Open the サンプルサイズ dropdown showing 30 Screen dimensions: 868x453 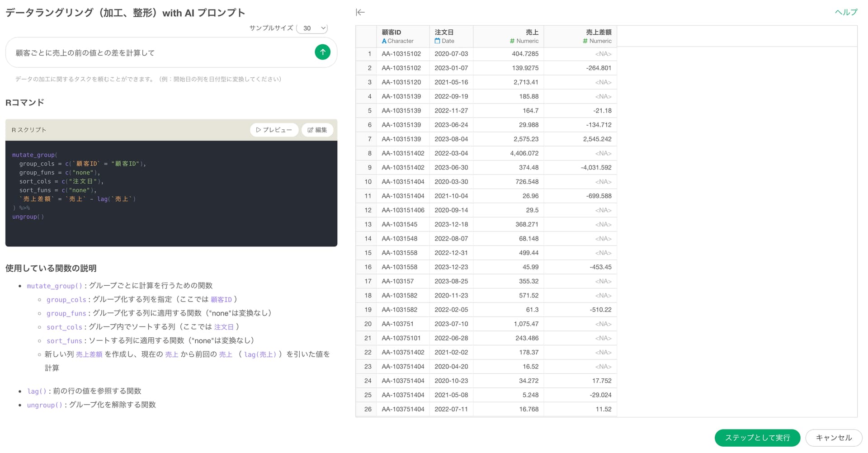coord(312,28)
